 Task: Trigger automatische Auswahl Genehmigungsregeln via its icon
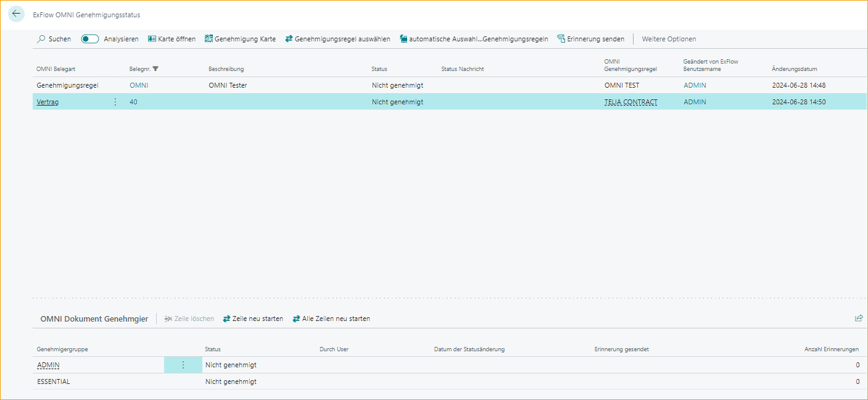[403, 38]
